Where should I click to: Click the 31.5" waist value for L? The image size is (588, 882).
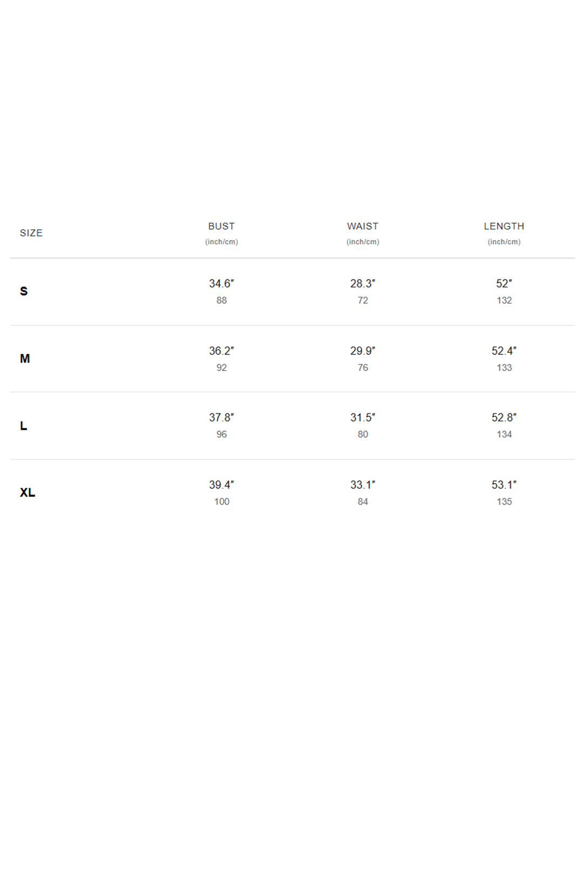pos(363,418)
